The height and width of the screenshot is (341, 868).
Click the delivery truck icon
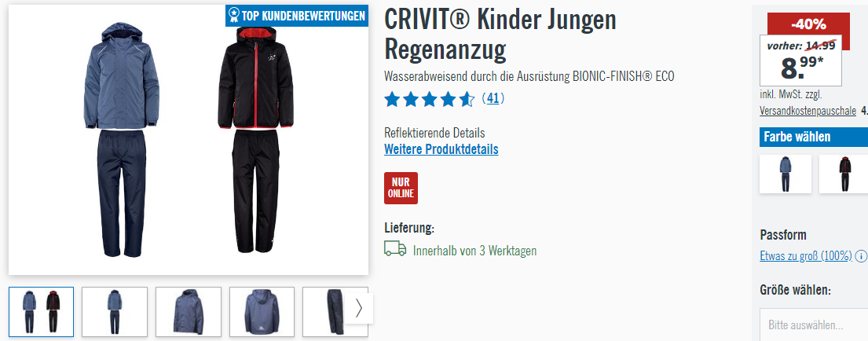395,248
